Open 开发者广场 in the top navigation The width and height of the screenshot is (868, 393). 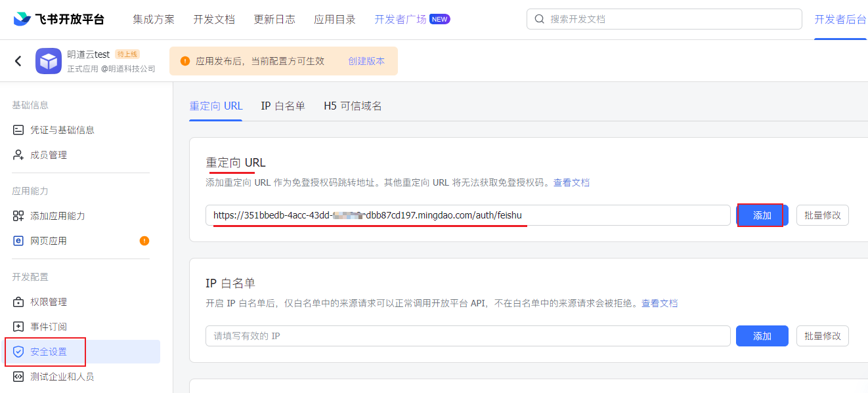pyautogui.click(x=401, y=19)
